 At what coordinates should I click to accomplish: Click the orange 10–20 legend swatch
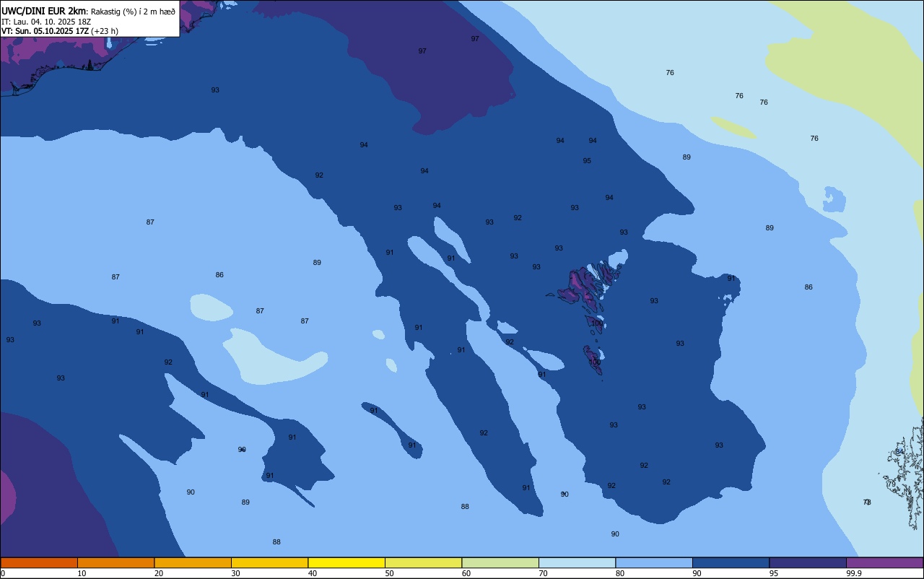115,562
